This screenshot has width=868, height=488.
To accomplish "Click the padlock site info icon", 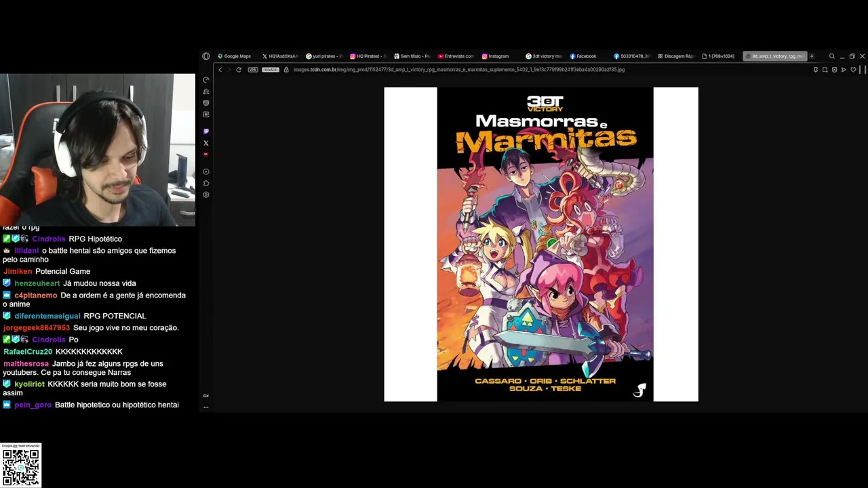I will coord(286,70).
